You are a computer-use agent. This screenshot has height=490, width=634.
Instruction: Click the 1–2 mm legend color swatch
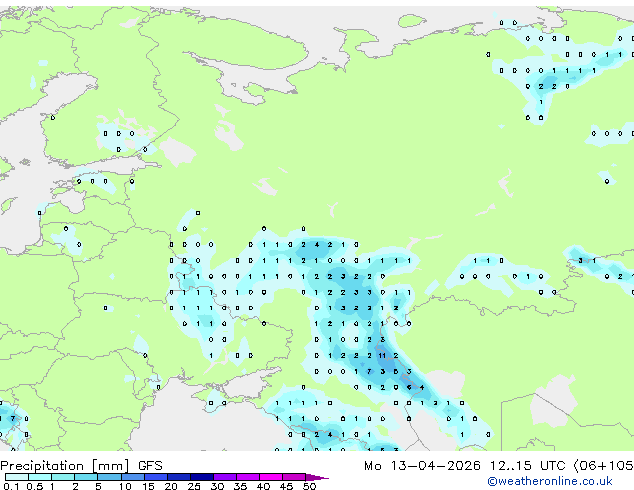click(63, 477)
